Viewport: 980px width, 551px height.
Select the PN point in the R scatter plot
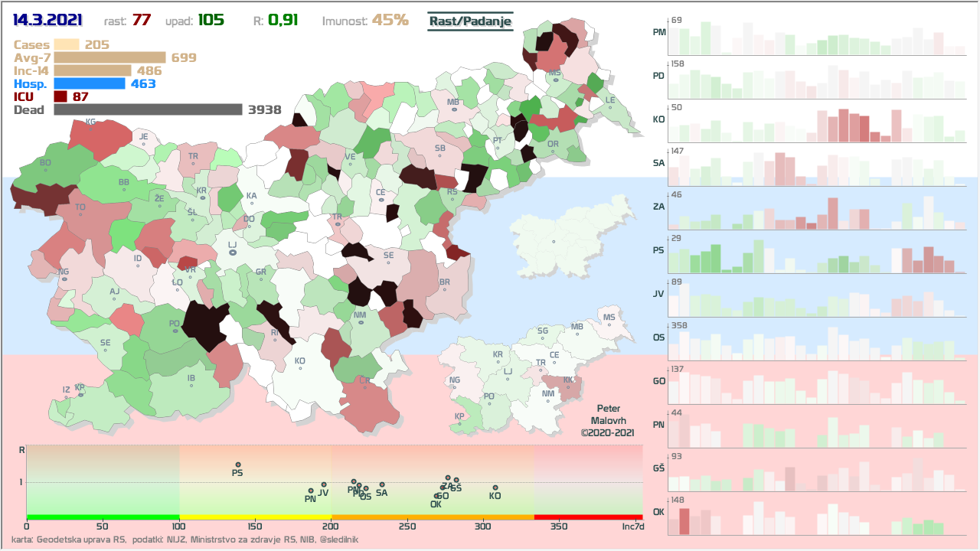[x=311, y=491]
